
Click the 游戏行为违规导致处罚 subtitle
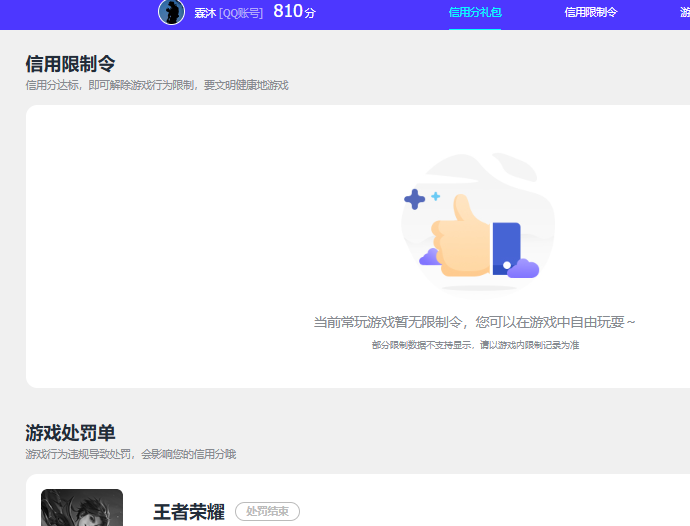click(x=131, y=454)
